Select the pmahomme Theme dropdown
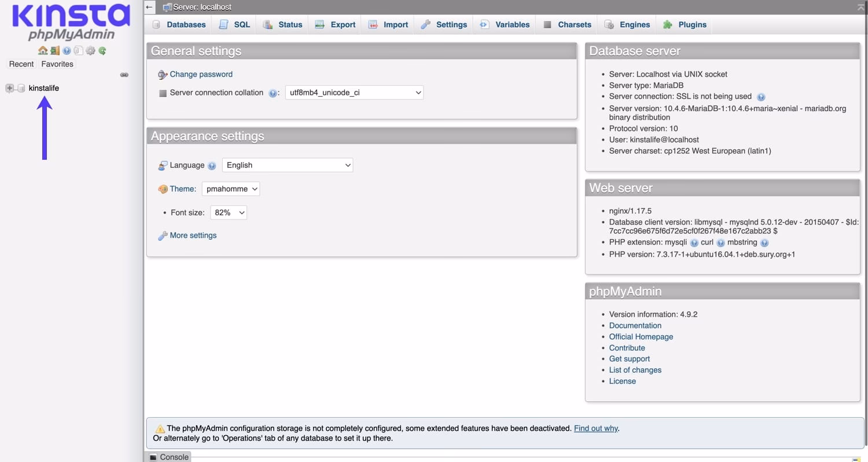Image resolution: width=868 pixels, height=462 pixels. tap(230, 189)
